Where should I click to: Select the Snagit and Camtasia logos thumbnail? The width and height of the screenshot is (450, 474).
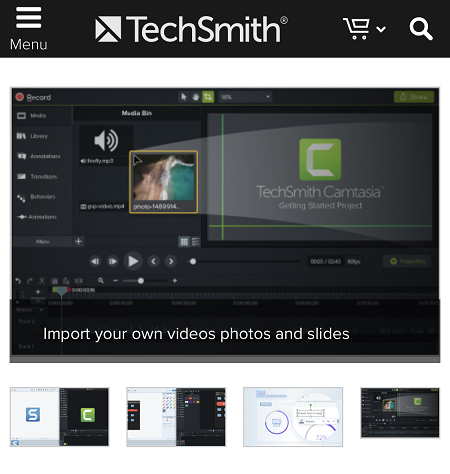(x=59, y=417)
